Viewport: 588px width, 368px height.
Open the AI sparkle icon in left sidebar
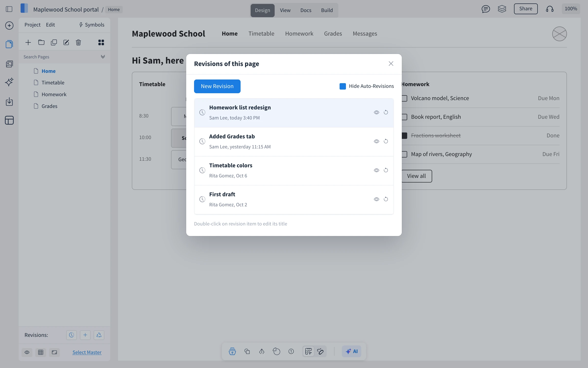(9, 82)
